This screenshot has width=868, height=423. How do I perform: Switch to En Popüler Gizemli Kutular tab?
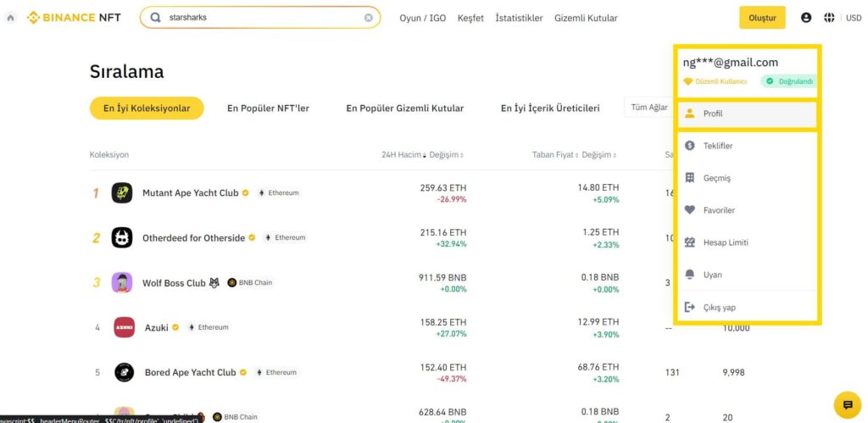(x=404, y=109)
